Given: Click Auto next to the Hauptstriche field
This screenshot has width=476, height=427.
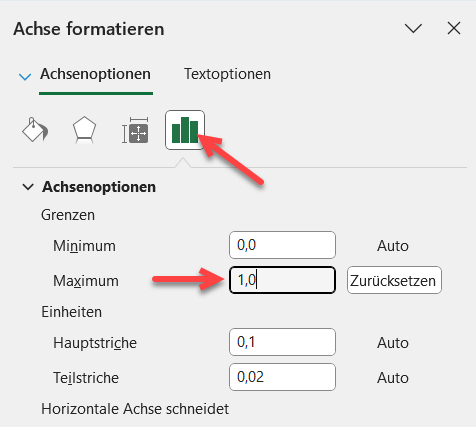Looking at the screenshot, I should pos(393,343).
